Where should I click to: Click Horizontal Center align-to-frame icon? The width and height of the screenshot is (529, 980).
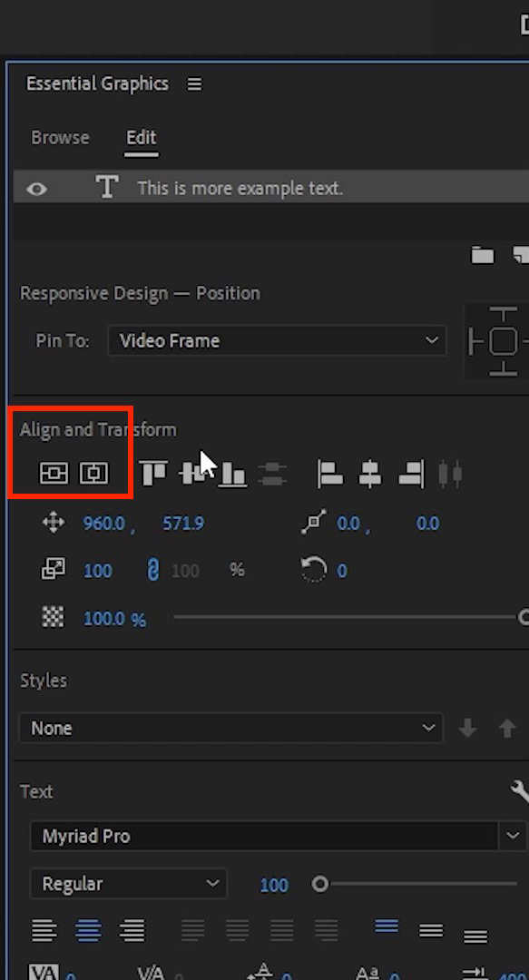coord(93,473)
